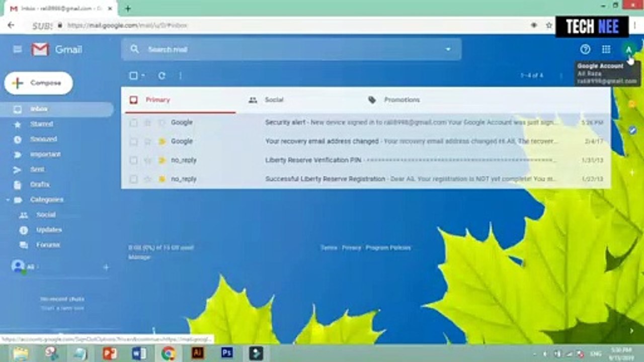Viewport: 644px width, 362px height.
Task: Open the Hangouts Ali status dropdown
Action: [37, 267]
